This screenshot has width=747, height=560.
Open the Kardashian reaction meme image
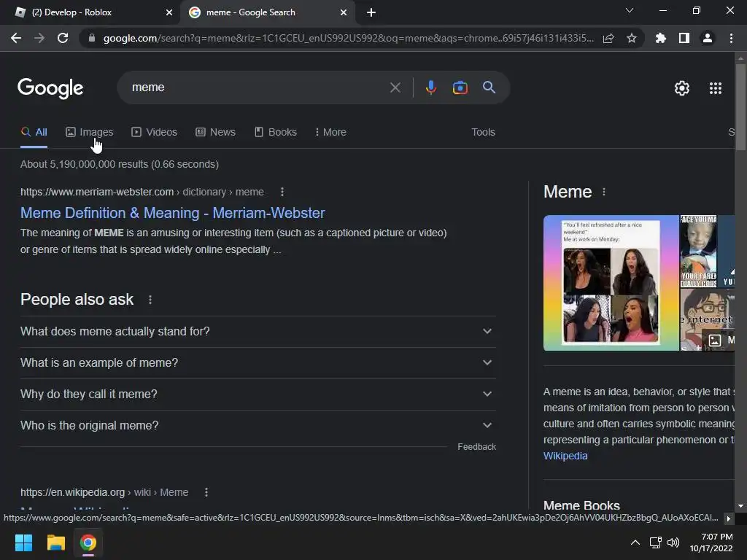tap(611, 283)
